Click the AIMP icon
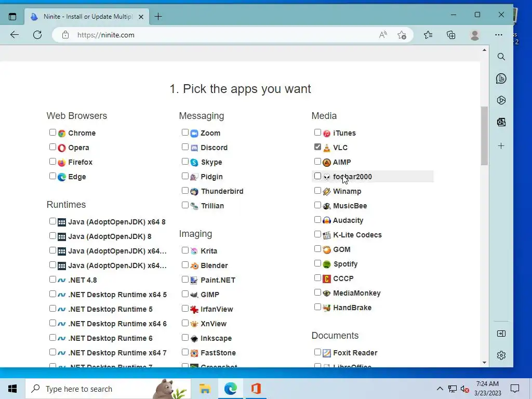This screenshot has height=399, width=532. pos(326,163)
